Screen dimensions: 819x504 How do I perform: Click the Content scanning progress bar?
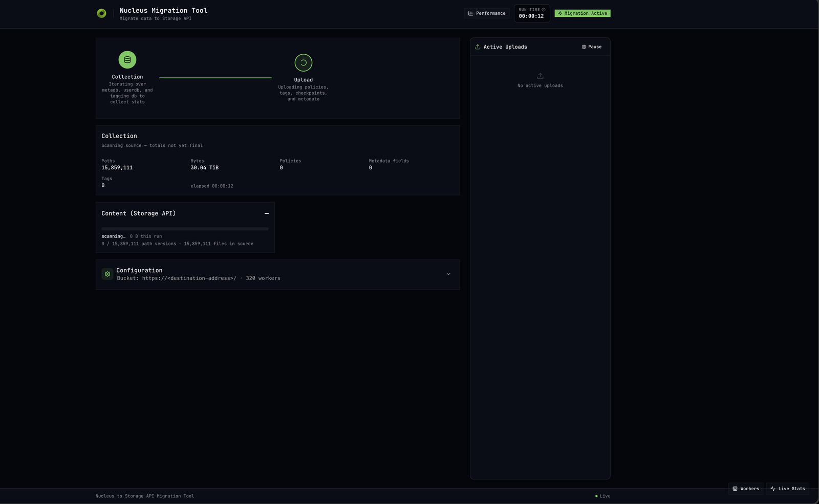coord(185,229)
